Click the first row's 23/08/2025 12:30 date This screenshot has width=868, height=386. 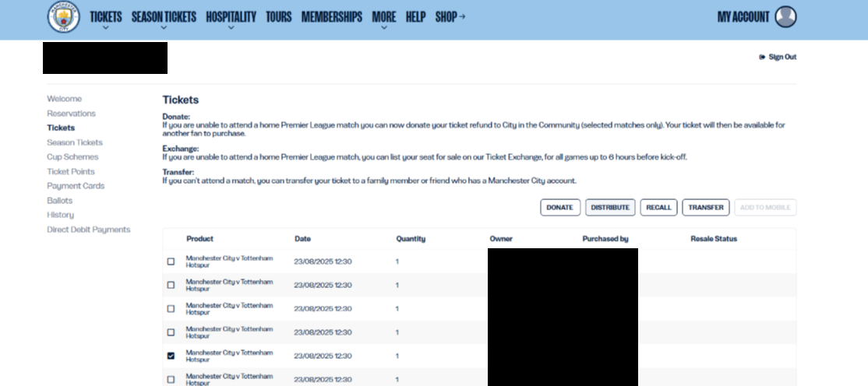(x=323, y=261)
